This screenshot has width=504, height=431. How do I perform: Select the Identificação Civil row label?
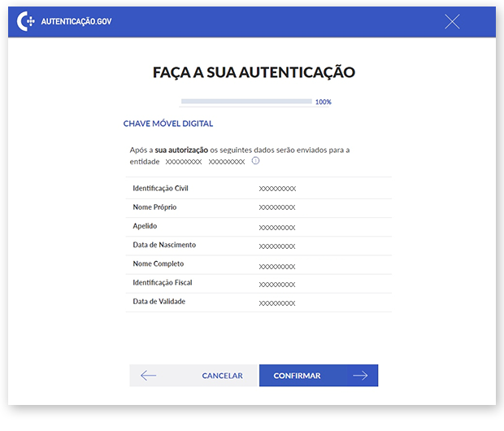point(161,188)
